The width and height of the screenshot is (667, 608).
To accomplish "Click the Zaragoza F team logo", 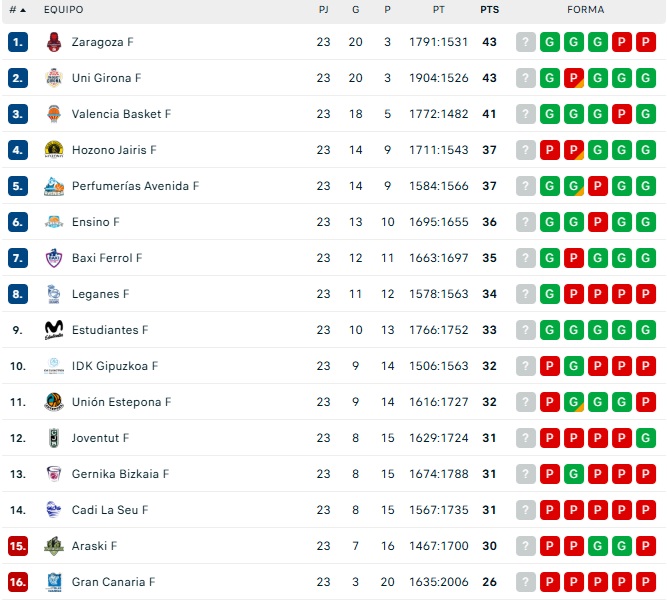I will point(54,42).
